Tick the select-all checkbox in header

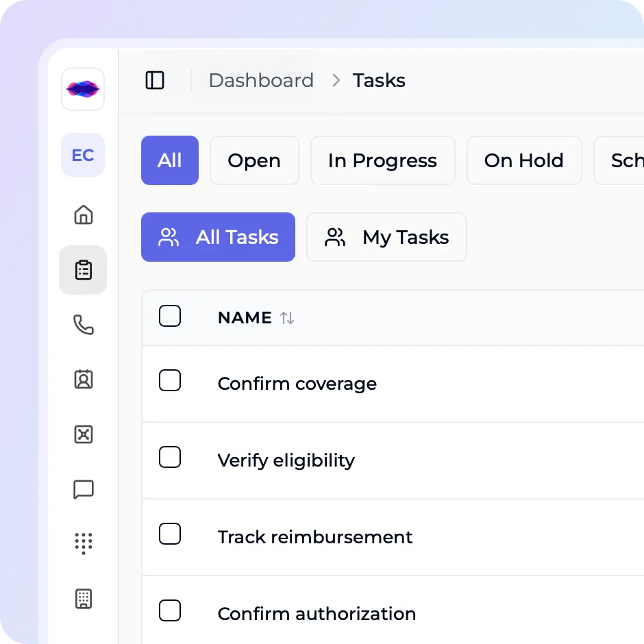(x=170, y=316)
